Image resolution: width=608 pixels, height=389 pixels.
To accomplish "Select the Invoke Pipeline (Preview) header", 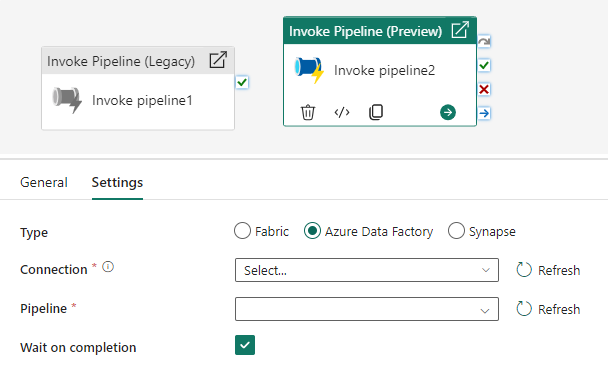I will tap(380, 30).
